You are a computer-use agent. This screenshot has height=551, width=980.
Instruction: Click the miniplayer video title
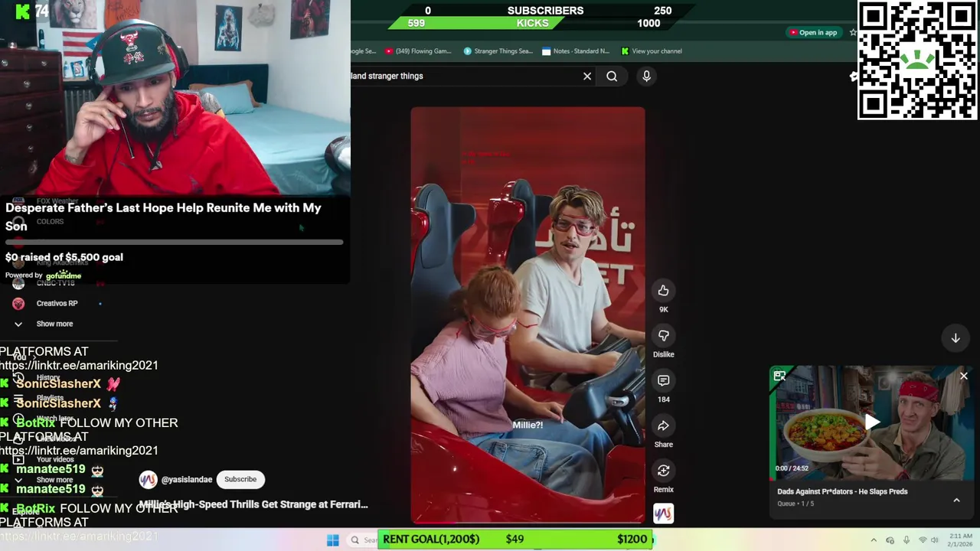[842, 491]
